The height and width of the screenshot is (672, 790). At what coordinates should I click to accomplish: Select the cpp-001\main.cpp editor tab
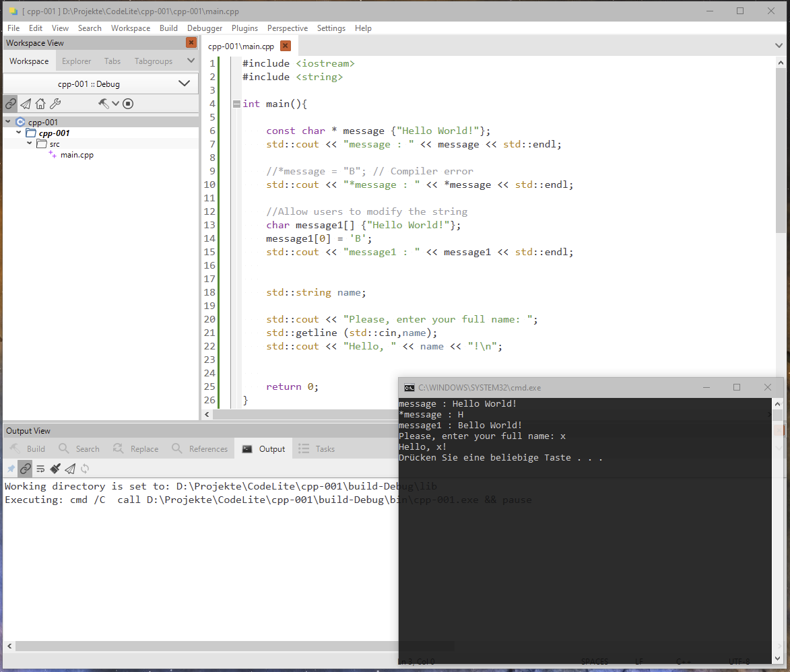tap(241, 46)
